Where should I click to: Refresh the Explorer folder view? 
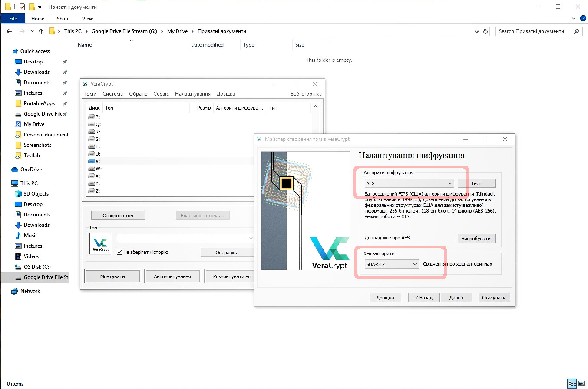click(x=486, y=31)
